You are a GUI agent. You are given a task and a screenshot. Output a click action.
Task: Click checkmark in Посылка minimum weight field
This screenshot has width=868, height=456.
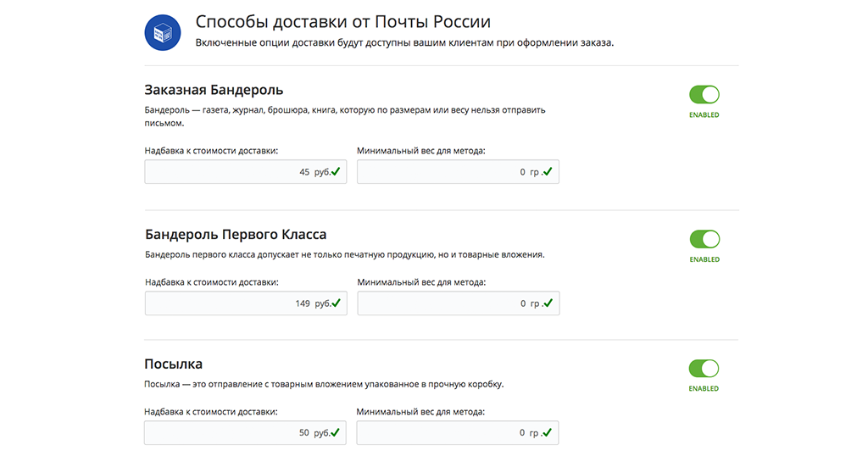click(548, 432)
